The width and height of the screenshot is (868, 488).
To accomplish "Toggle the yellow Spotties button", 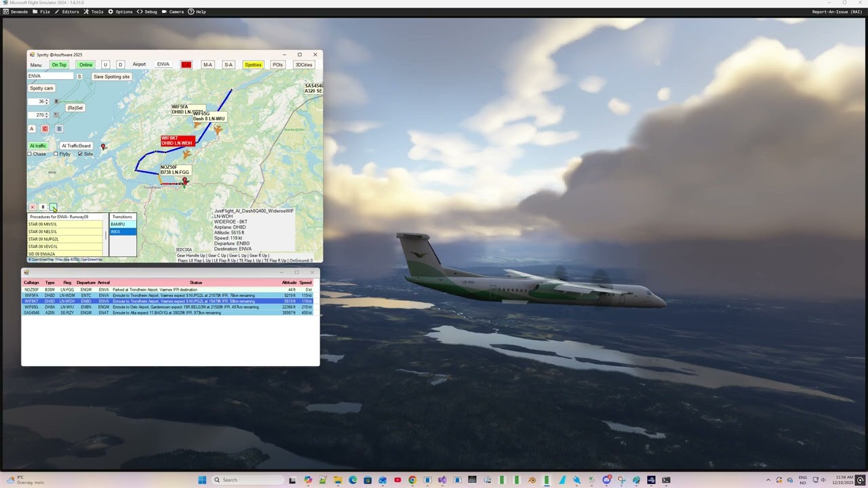I will click(253, 65).
